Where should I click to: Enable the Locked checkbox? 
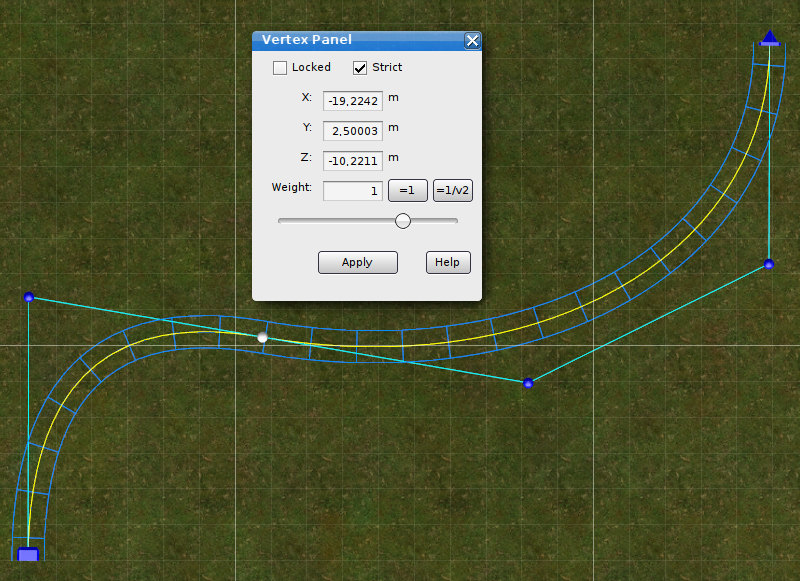pyautogui.click(x=280, y=68)
